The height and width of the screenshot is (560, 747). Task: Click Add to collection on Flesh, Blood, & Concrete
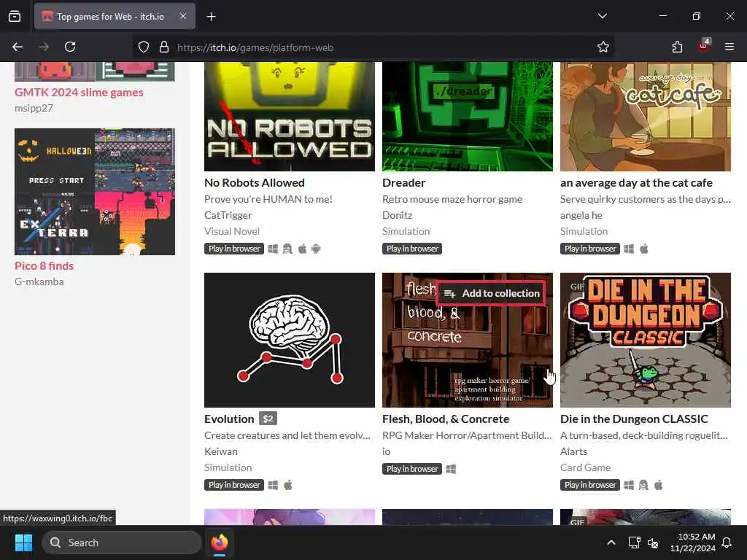click(492, 293)
